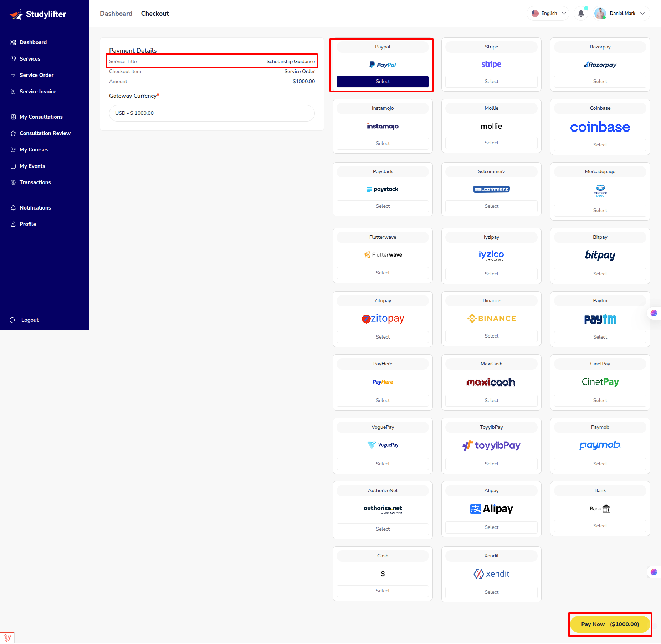Select the MaxiCash gateway button
Image resolution: width=661 pixels, height=644 pixels.
(491, 401)
